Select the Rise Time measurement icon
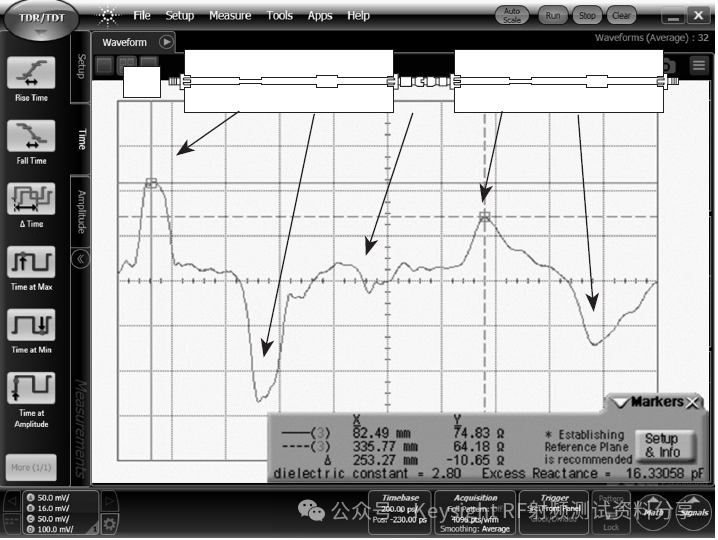Viewport: 718px width, 540px height. (x=31, y=72)
